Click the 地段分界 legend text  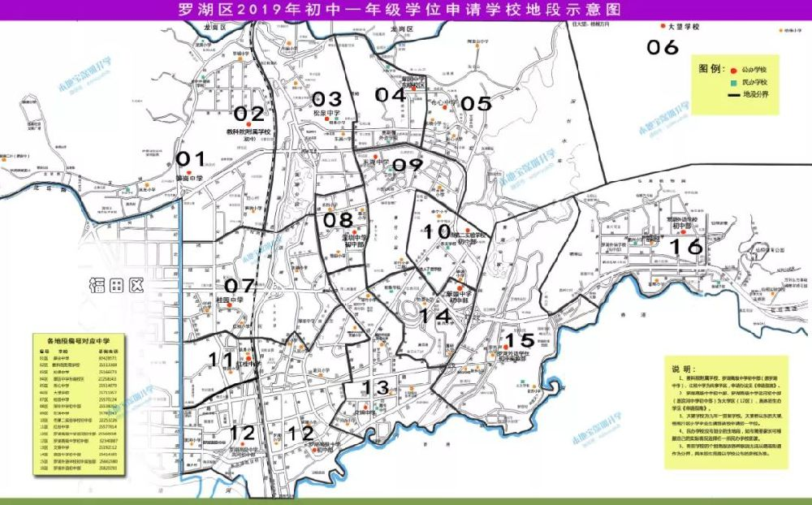pyautogui.click(x=755, y=95)
